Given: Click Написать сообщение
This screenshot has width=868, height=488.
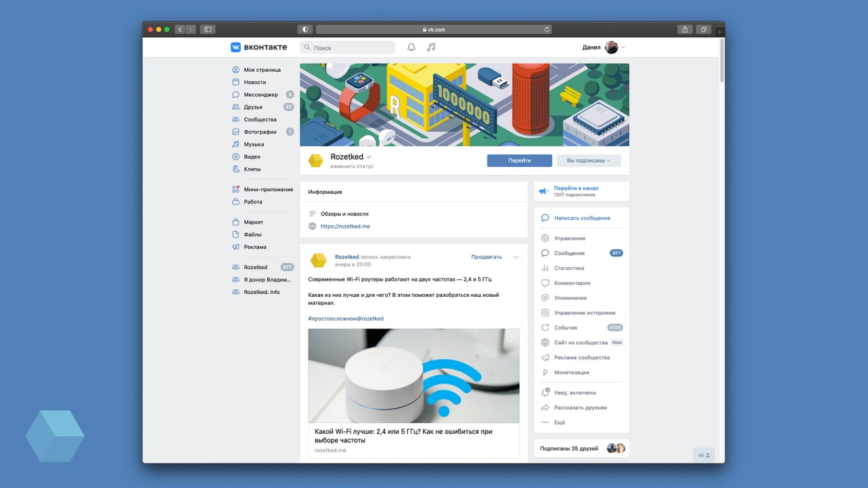Looking at the screenshot, I should 582,218.
